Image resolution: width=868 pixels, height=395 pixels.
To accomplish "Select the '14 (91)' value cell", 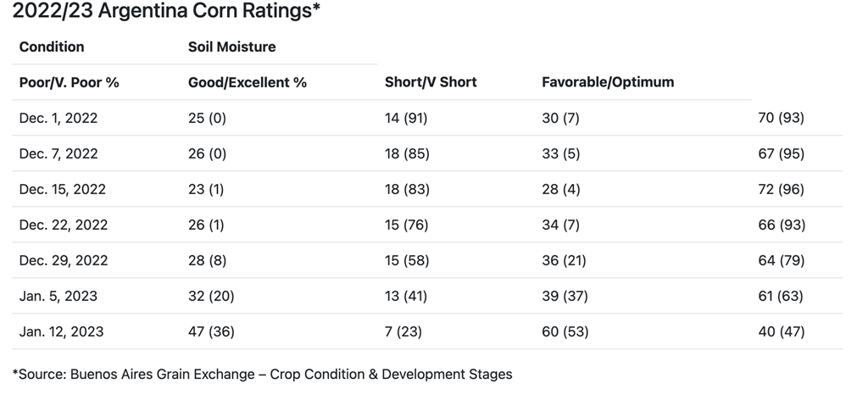I will click(406, 118).
